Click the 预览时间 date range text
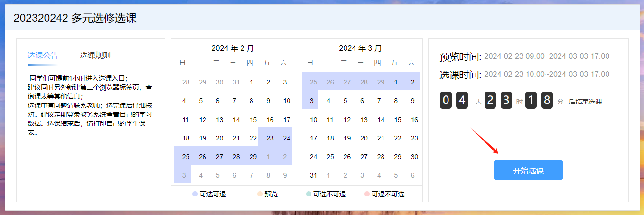The width and height of the screenshot is (644, 215). 546,56
